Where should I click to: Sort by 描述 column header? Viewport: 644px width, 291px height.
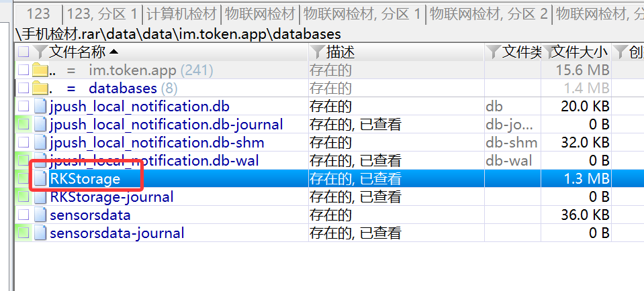click(340, 52)
